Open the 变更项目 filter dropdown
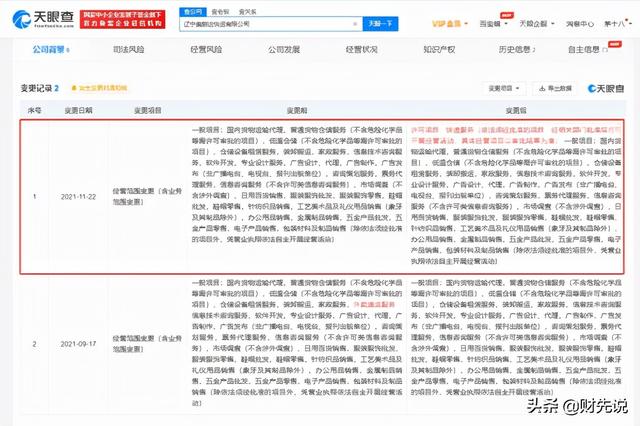The width and height of the screenshot is (640, 426). 504,88
